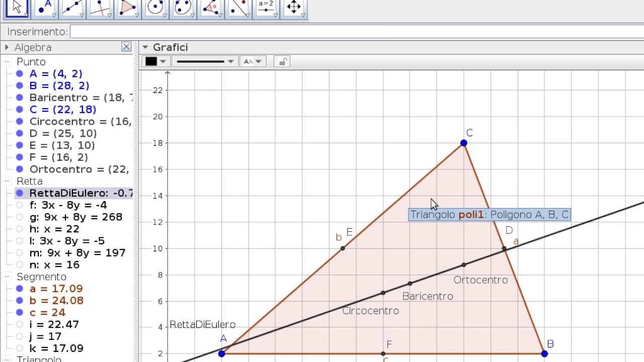Show segment k = 17.09
The image size is (644, 362).
[20, 348]
